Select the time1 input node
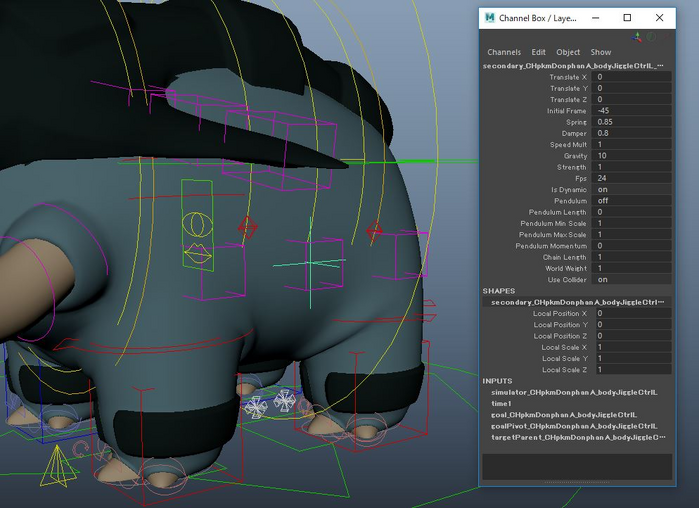 (x=501, y=403)
